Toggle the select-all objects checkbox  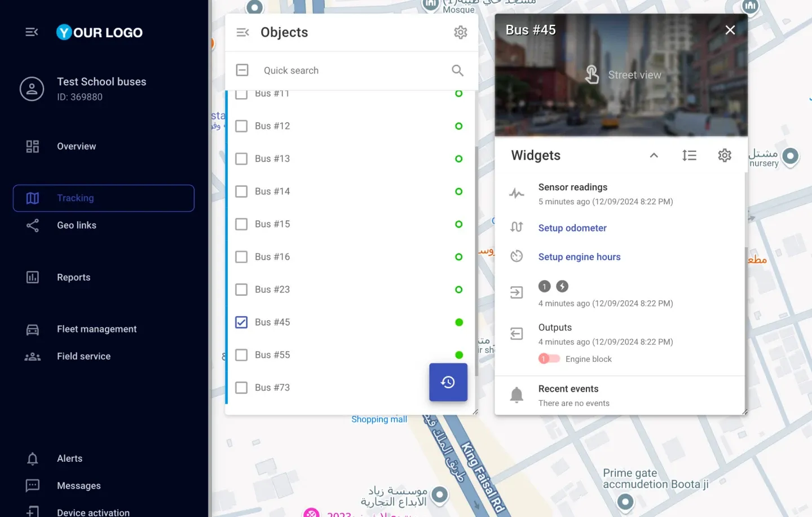[x=242, y=70]
